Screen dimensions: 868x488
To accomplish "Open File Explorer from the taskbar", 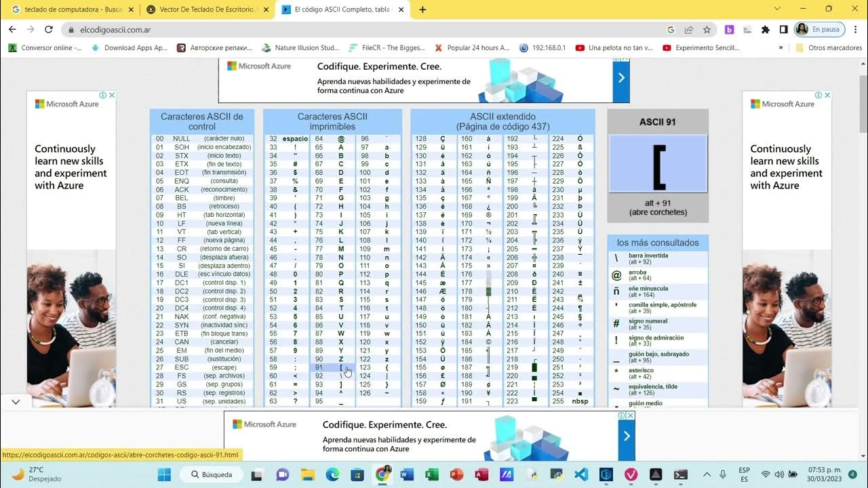I will 308,474.
